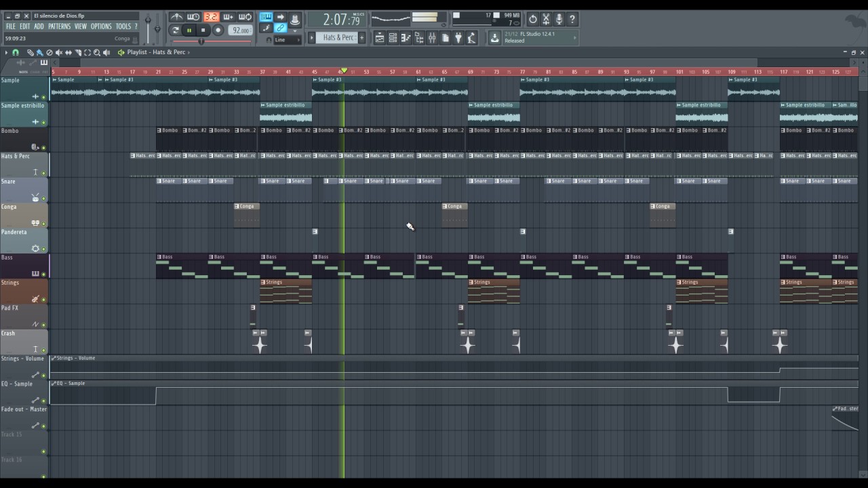This screenshot has width=868, height=488.
Task: Mute the Snare track
Action: pos(44,198)
